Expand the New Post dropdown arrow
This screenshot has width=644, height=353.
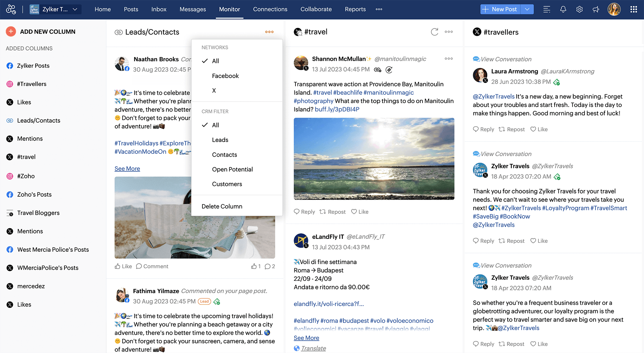(x=527, y=9)
